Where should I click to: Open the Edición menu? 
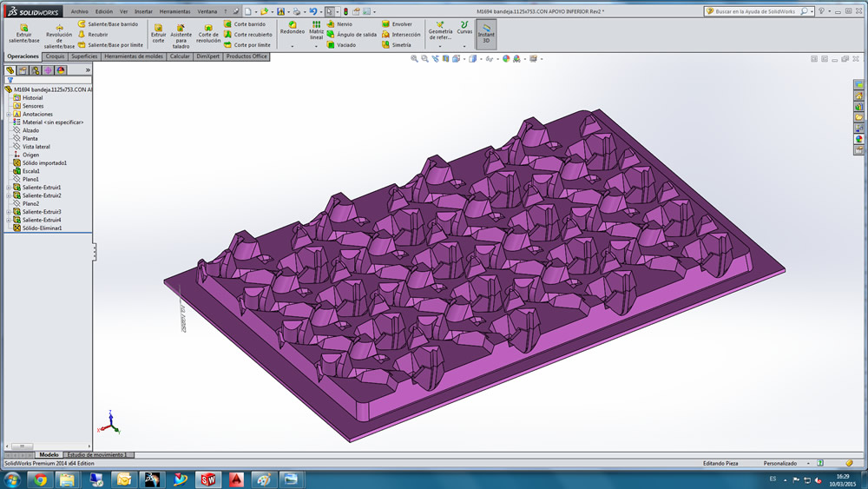click(104, 11)
